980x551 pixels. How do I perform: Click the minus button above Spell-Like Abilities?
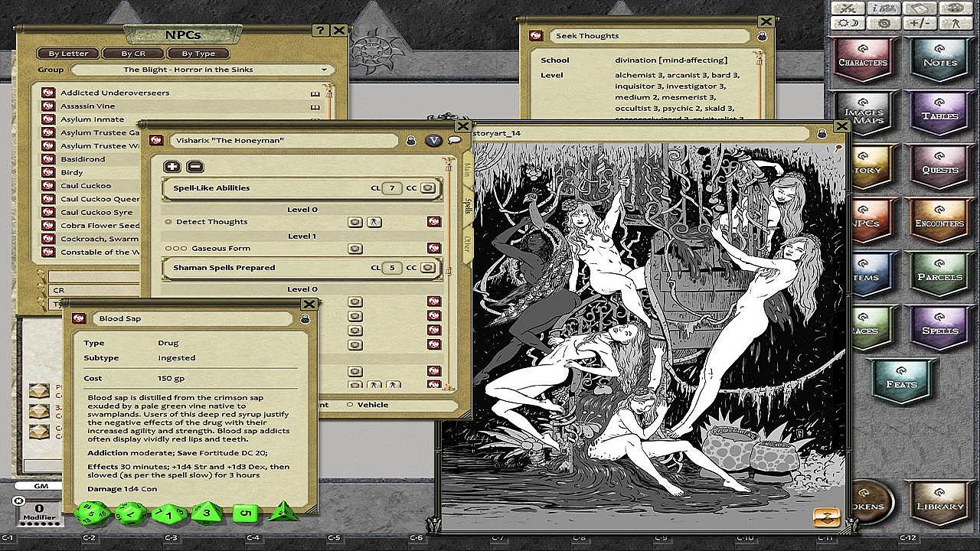pyautogui.click(x=194, y=166)
